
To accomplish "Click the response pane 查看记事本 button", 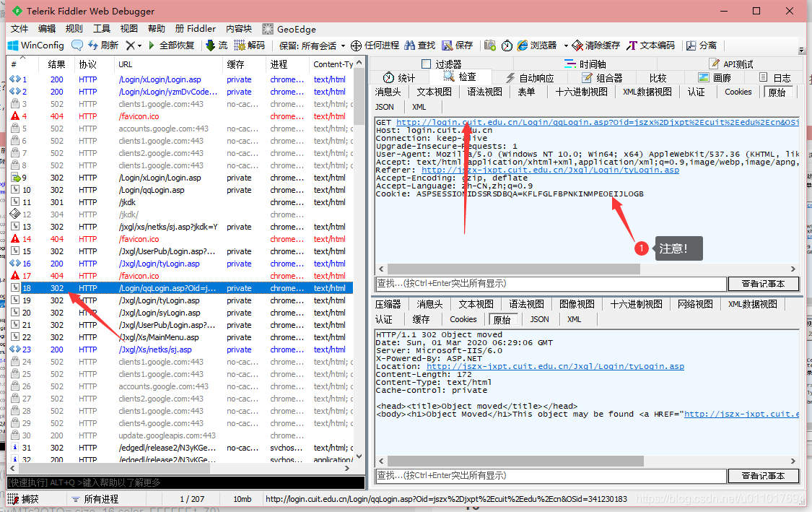I will coord(764,476).
